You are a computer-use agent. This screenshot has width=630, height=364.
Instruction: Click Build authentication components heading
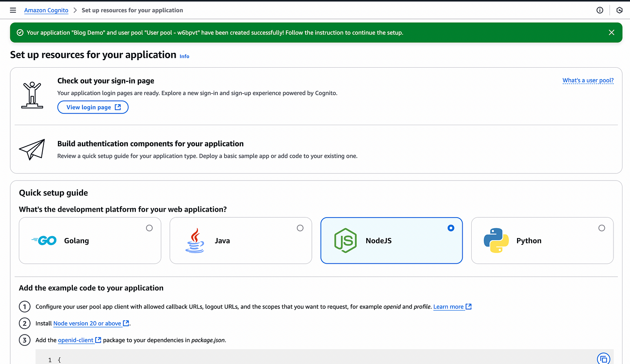coord(150,144)
